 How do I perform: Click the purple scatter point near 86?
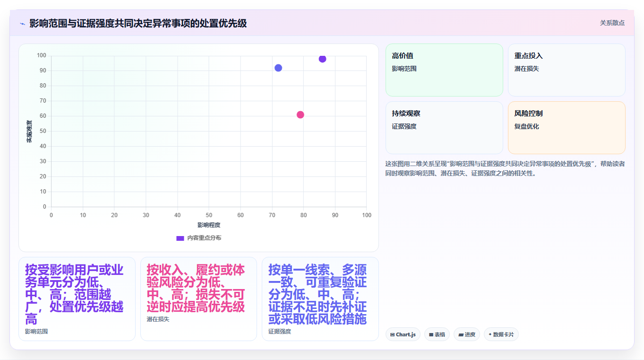point(322,59)
